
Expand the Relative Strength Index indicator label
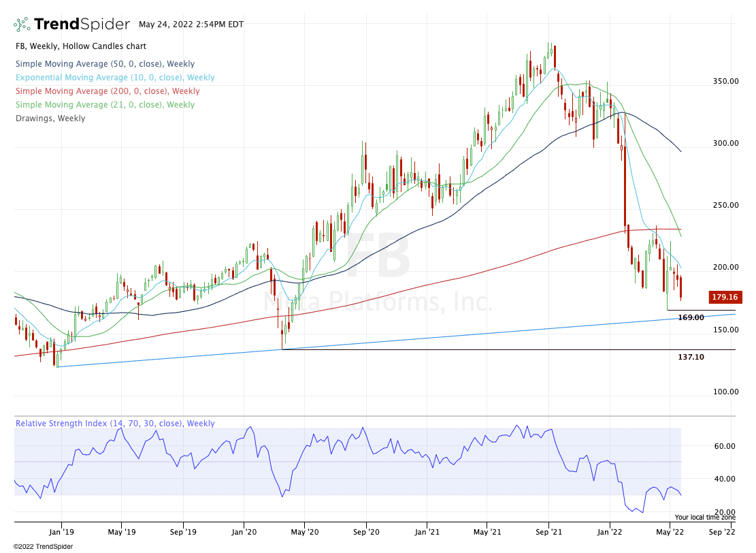(114, 424)
